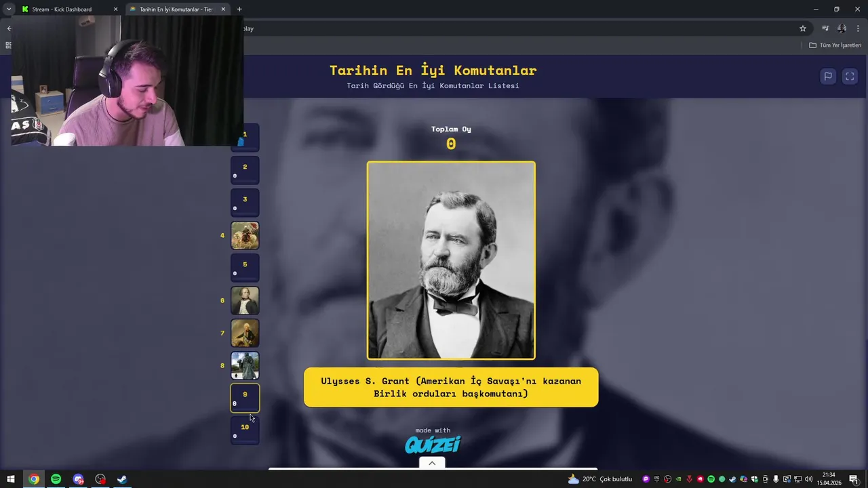Close the Stream - Kick Dashboard tab
Screen dimensions: 868x488
pos(115,9)
